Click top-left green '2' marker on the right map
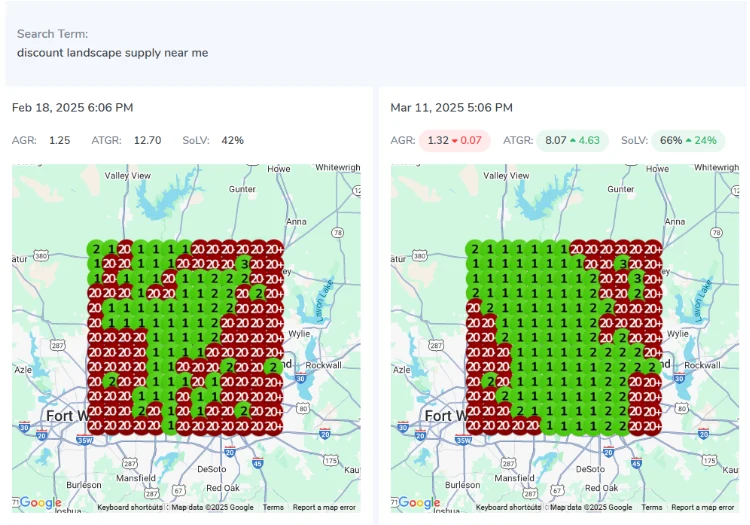Viewport: 750px width, 525px height. pyautogui.click(x=474, y=249)
